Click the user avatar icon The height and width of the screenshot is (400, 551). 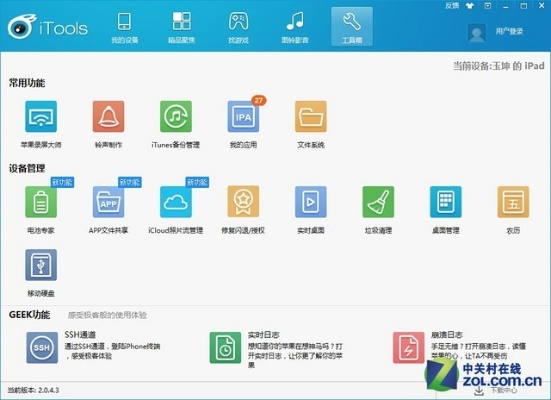click(x=477, y=33)
